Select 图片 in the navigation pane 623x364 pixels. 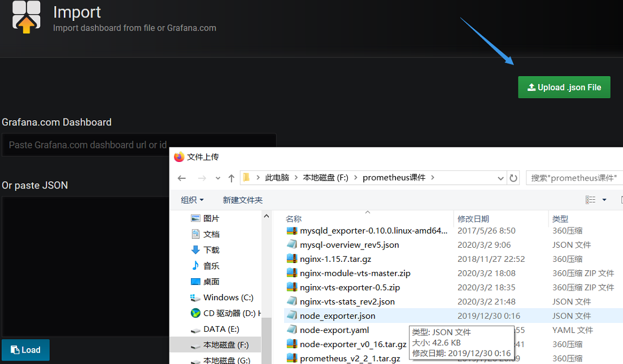point(211,218)
